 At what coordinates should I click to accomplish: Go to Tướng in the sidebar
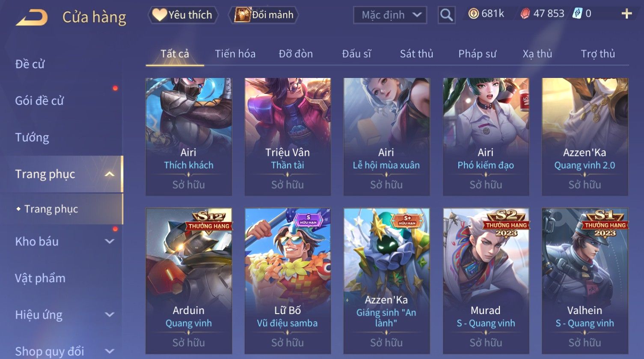click(32, 138)
